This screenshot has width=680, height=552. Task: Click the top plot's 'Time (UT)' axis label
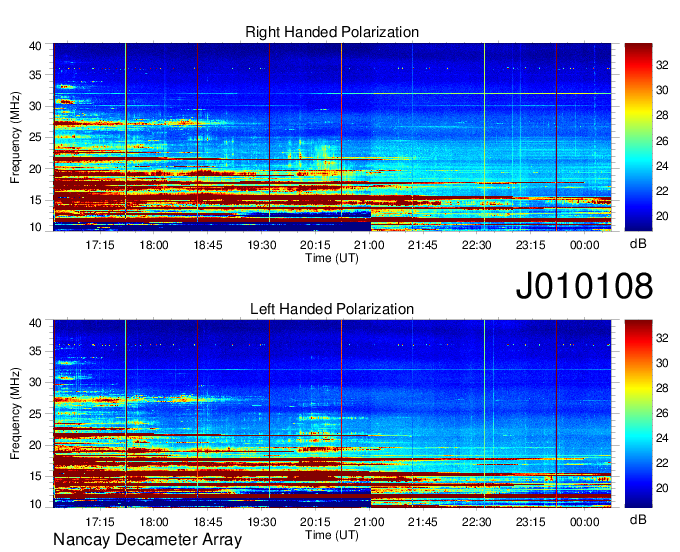pos(332,258)
